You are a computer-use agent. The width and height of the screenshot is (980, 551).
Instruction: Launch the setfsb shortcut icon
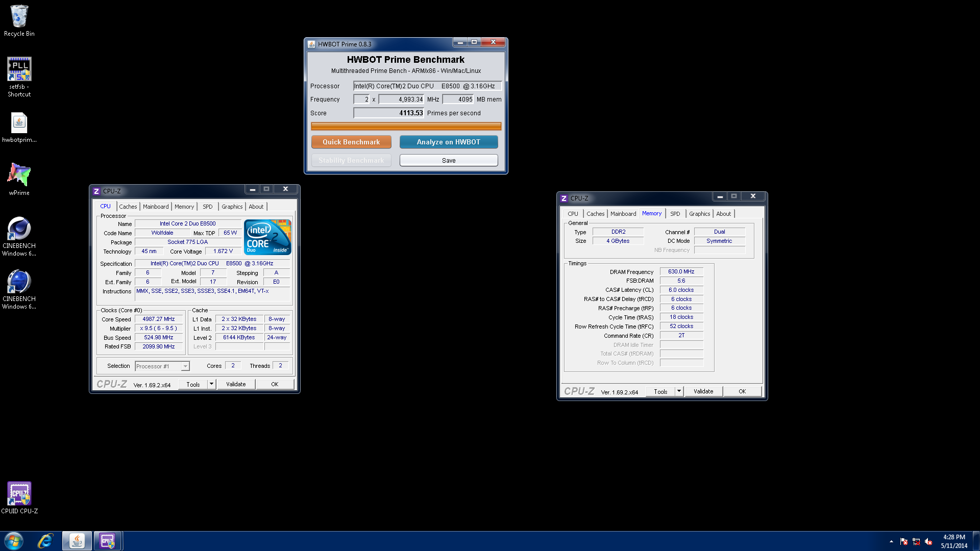19,77
